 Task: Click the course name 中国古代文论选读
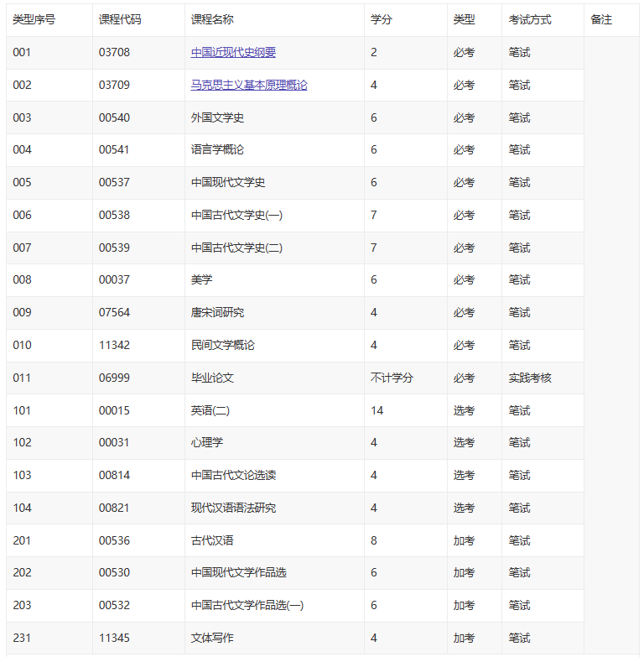233,475
